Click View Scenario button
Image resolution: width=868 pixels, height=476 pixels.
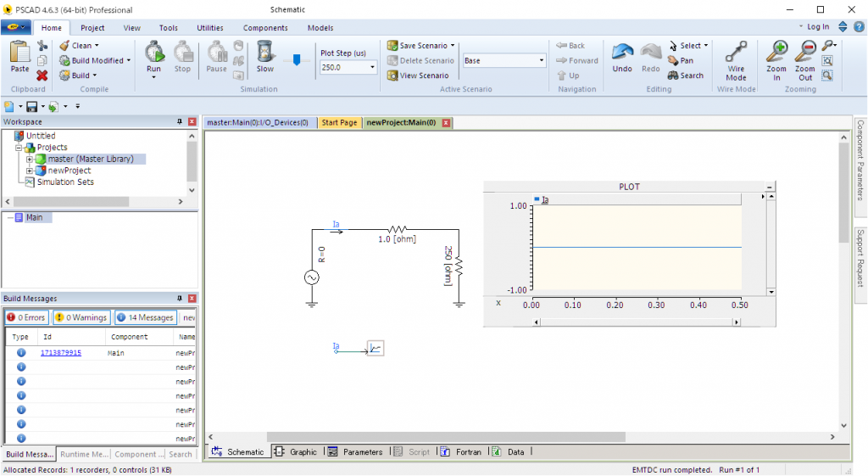[418, 76]
